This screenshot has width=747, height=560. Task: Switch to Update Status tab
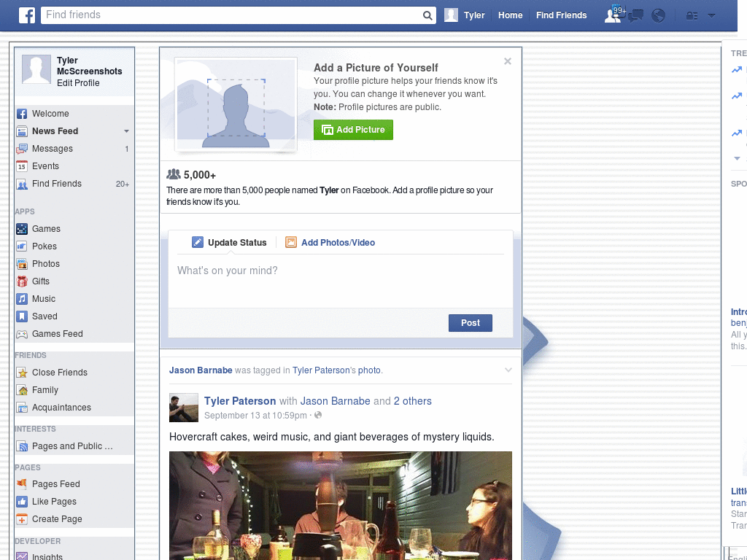pyautogui.click(x=229, y=242)
